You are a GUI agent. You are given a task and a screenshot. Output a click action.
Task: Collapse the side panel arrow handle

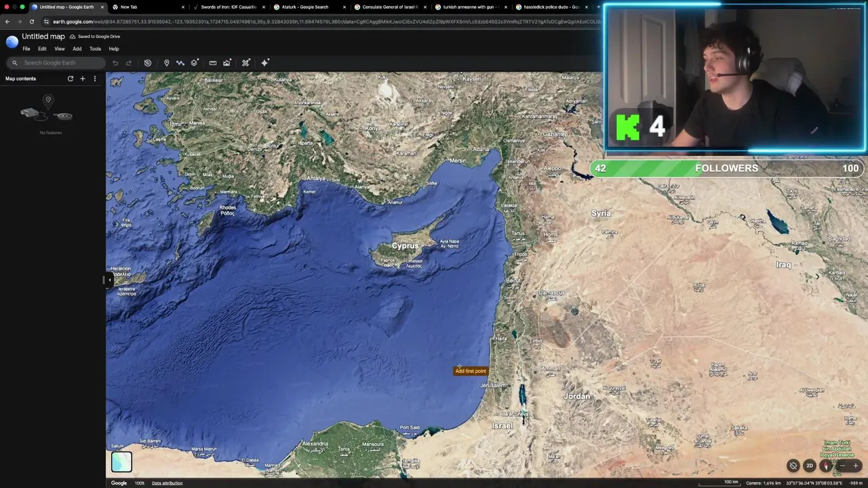coord(108,279)
